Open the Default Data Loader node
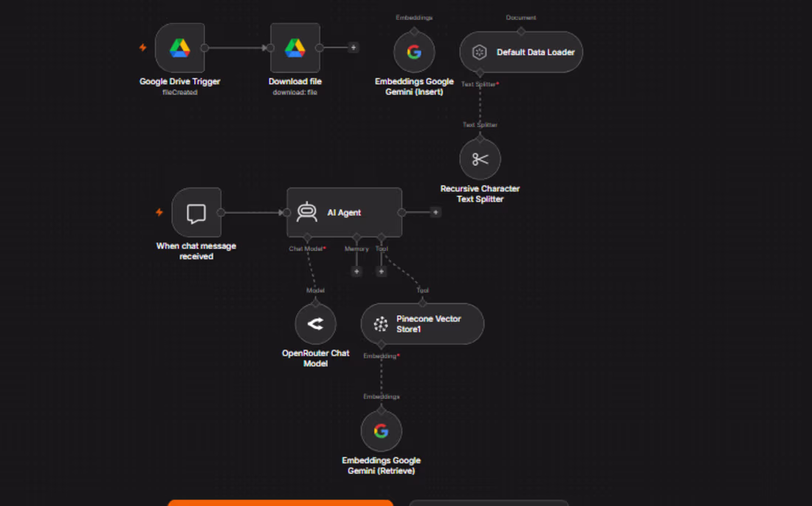 coord(521,52)
